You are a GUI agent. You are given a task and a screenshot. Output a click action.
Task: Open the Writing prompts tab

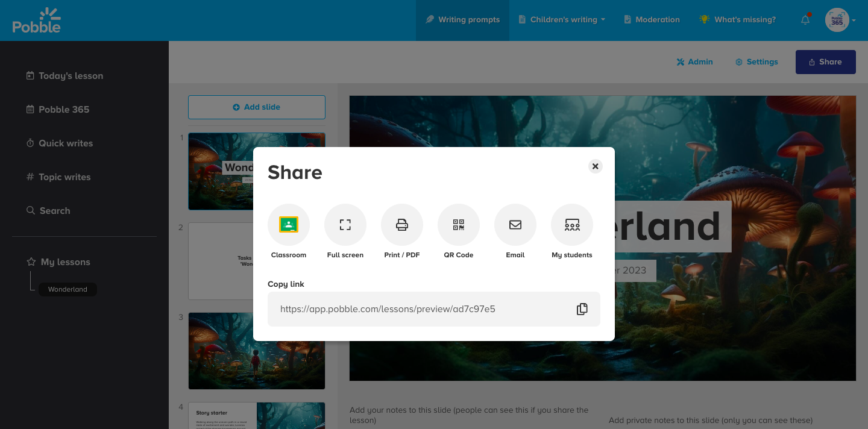(462, 20)
